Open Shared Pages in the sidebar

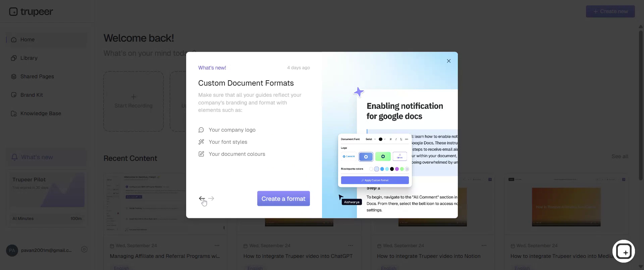click(47, 77)
